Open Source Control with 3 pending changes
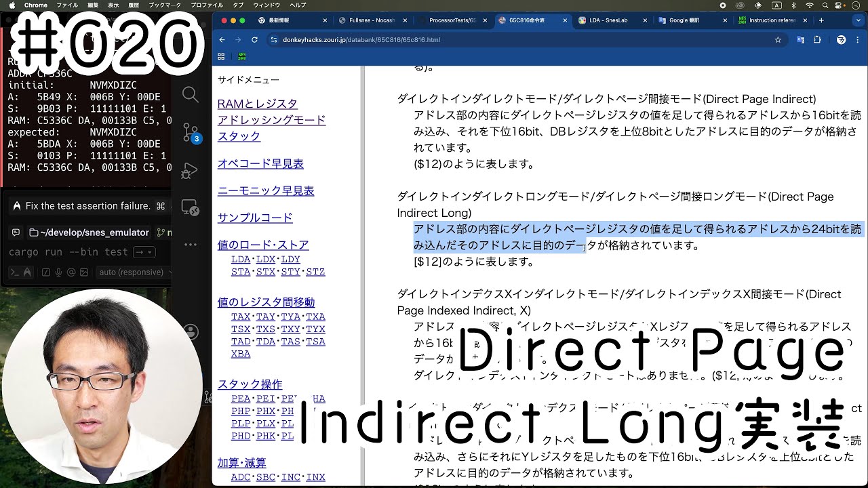 pos(191,133)
